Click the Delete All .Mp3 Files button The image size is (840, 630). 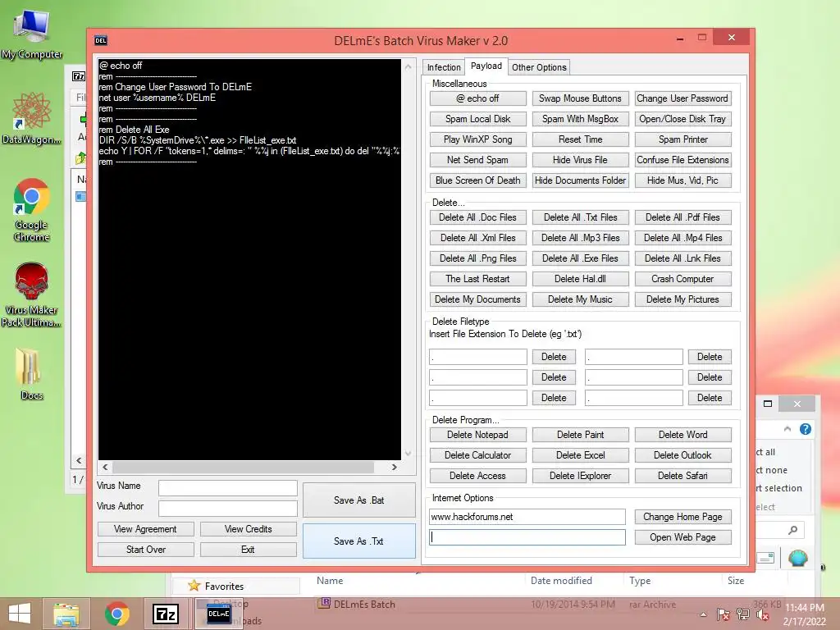click(x=580, y=238)
